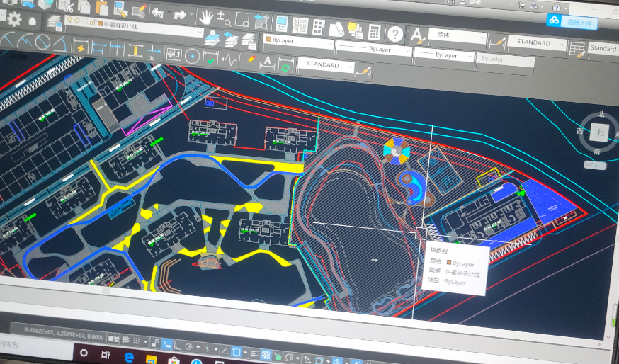Toggle the layer lock padlock icon
This screenshot has width=619, height=364.
(92, 23)
